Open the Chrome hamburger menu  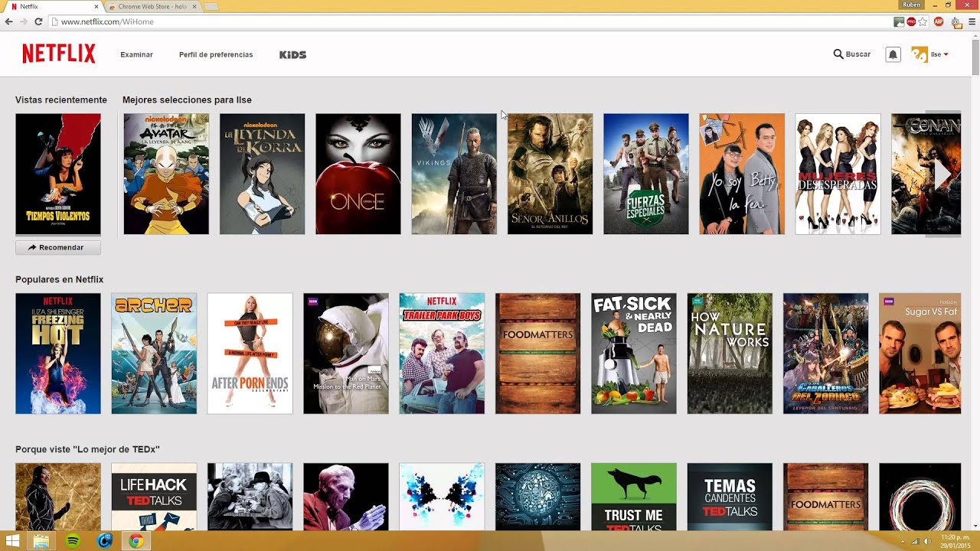tap(972, 21)
